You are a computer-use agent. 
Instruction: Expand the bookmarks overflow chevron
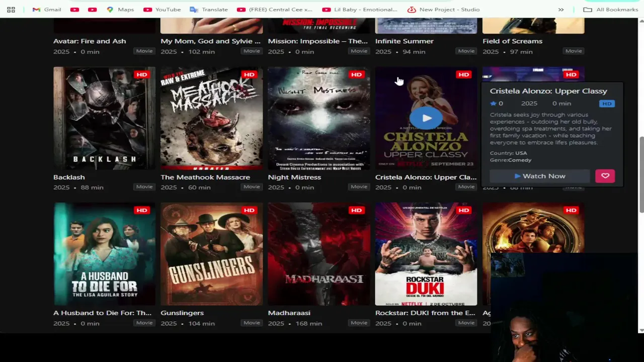tap(561, 10)
